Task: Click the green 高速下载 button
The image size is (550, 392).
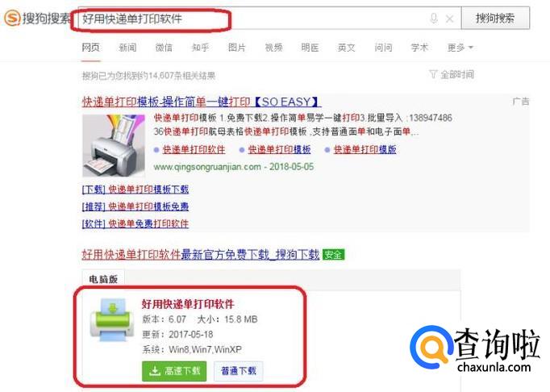Action: pyautogui.click(x=174, y=371)
